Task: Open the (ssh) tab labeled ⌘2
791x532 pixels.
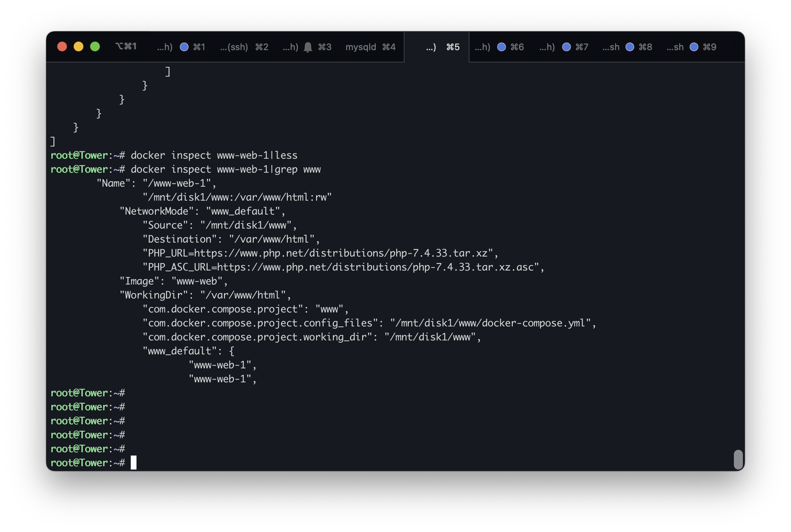Action: pos(244,47)
